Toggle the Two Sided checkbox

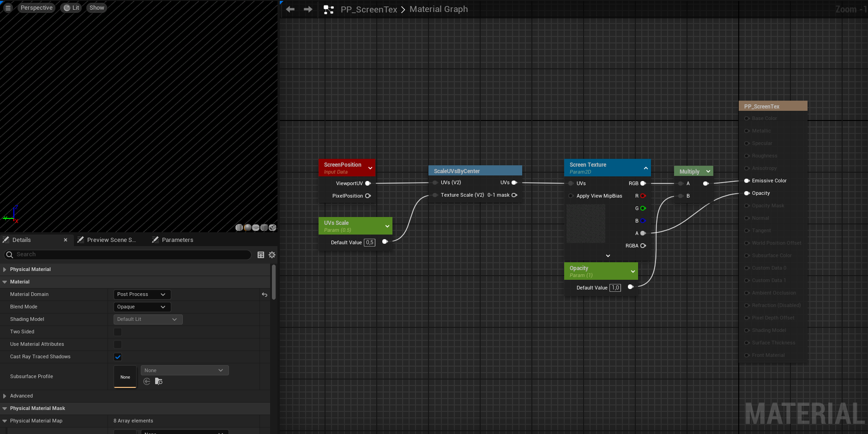click(118, 332)
